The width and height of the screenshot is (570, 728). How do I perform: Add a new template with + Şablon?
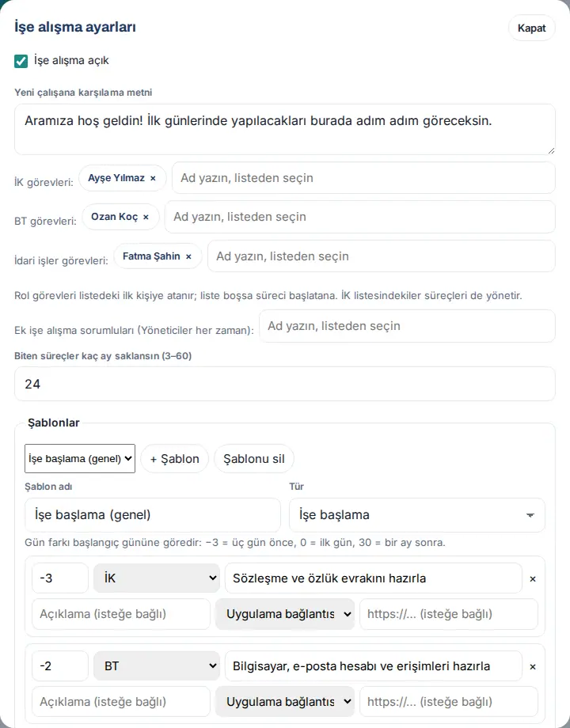[x=175, y=459]
